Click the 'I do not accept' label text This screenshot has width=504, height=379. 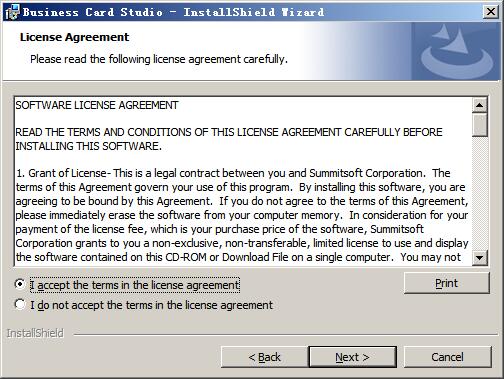pos(152,305)
